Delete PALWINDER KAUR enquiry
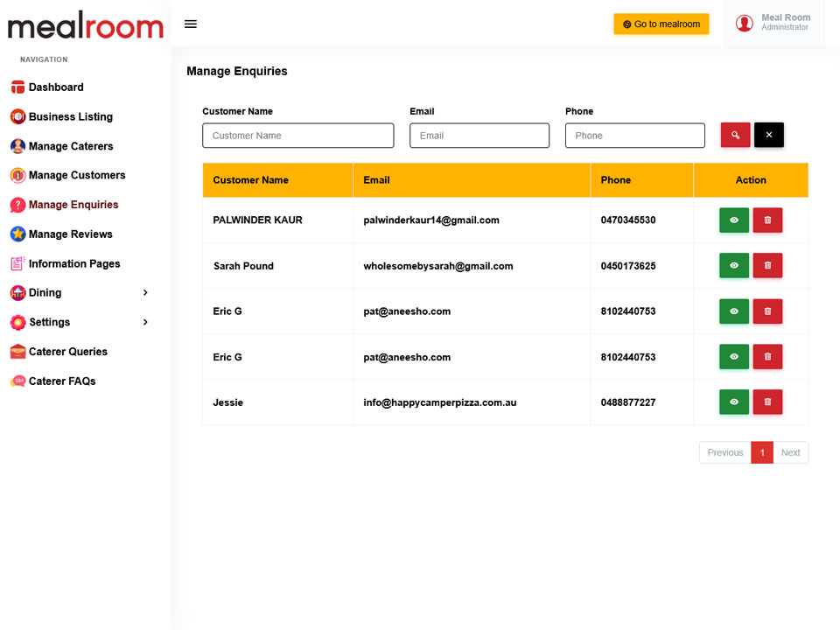The image size is (840, 630). (767, 220)
